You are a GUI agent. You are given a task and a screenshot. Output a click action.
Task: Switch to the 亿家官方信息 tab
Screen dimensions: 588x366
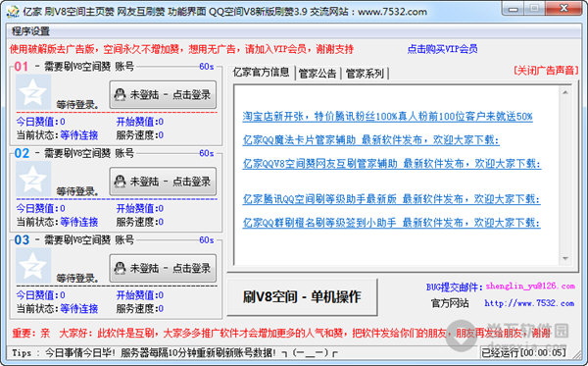click(261, 72)
